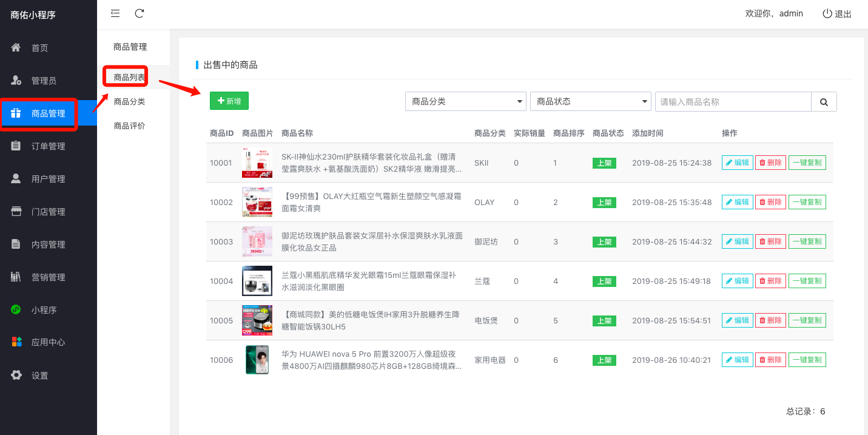The image size is (868, 435).
Task: Go to 用户管理 in the sidebar
Action: click(x=49, y=179)
